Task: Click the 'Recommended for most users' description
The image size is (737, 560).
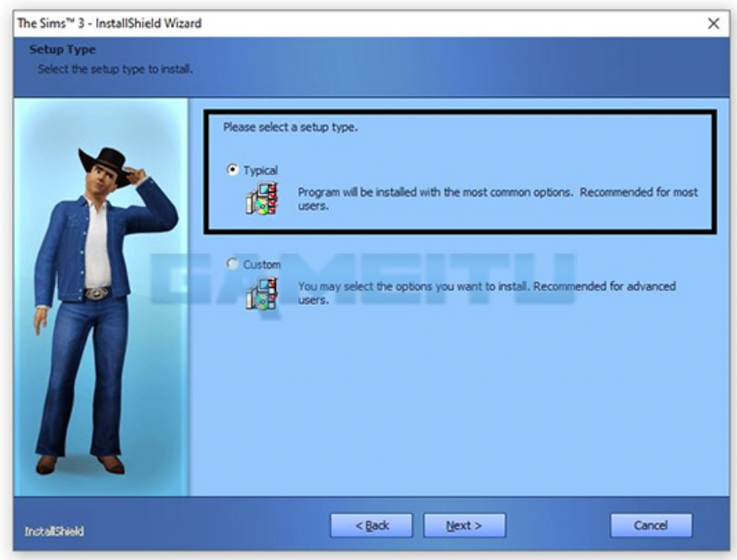Action: coord(498,198)
